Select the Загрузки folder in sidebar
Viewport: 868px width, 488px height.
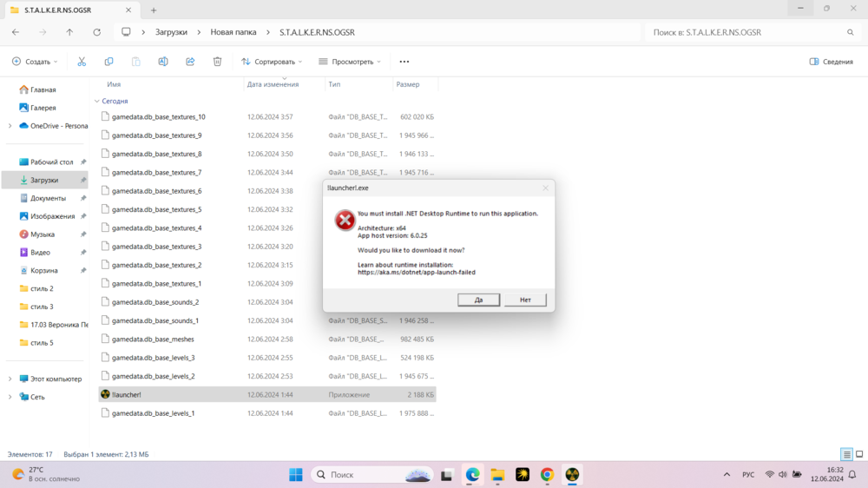[x=44, y=180]
